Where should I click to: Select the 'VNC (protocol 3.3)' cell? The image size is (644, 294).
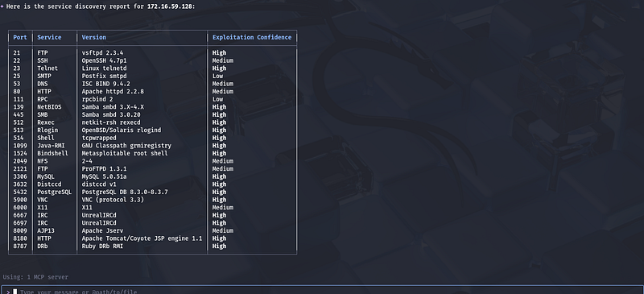click(113, 200)
